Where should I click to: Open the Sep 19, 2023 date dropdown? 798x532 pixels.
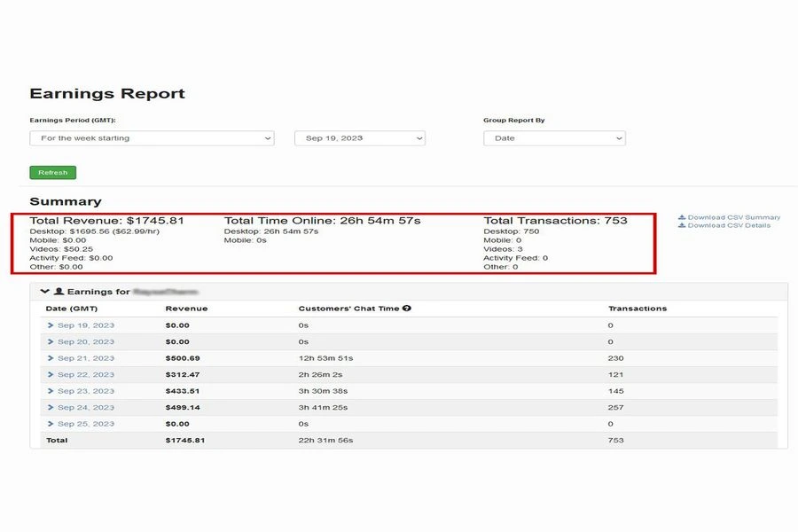(360, 138)
